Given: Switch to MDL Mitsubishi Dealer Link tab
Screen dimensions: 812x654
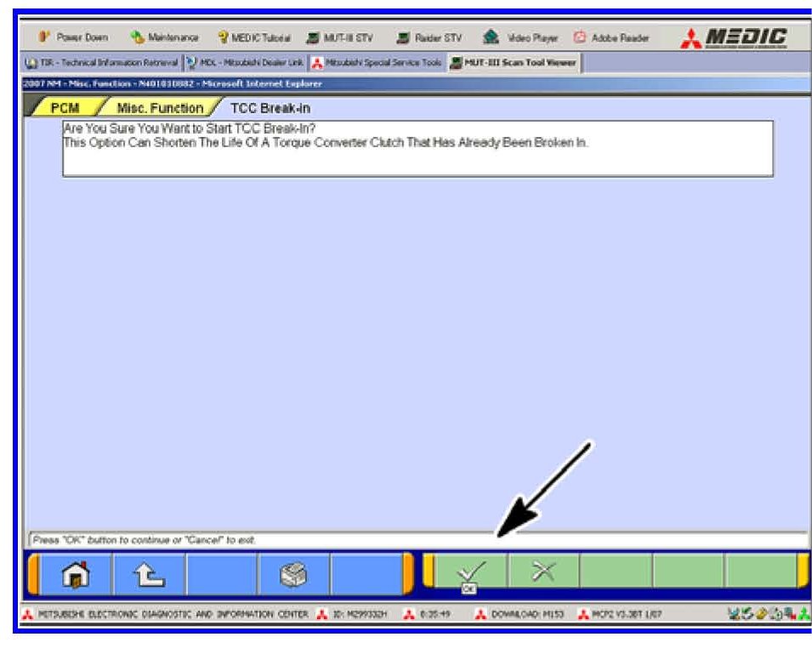Looking at the screenshot, I should [245, 63].
